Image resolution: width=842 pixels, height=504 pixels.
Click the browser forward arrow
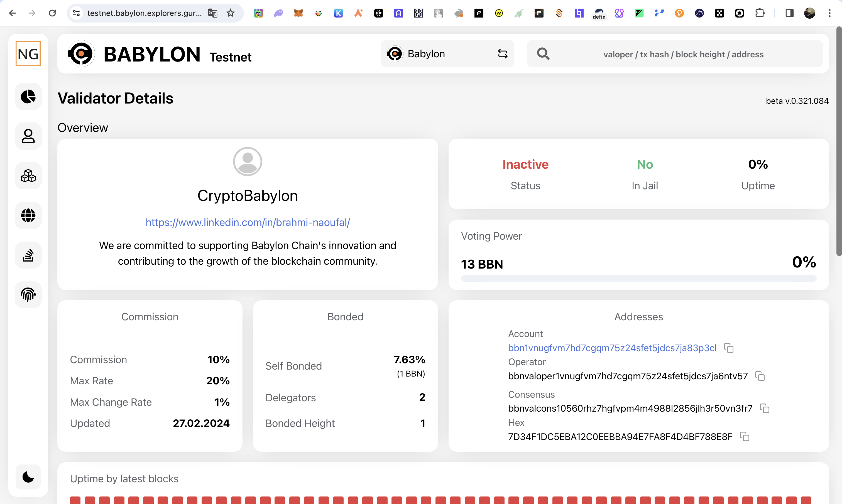32,13
